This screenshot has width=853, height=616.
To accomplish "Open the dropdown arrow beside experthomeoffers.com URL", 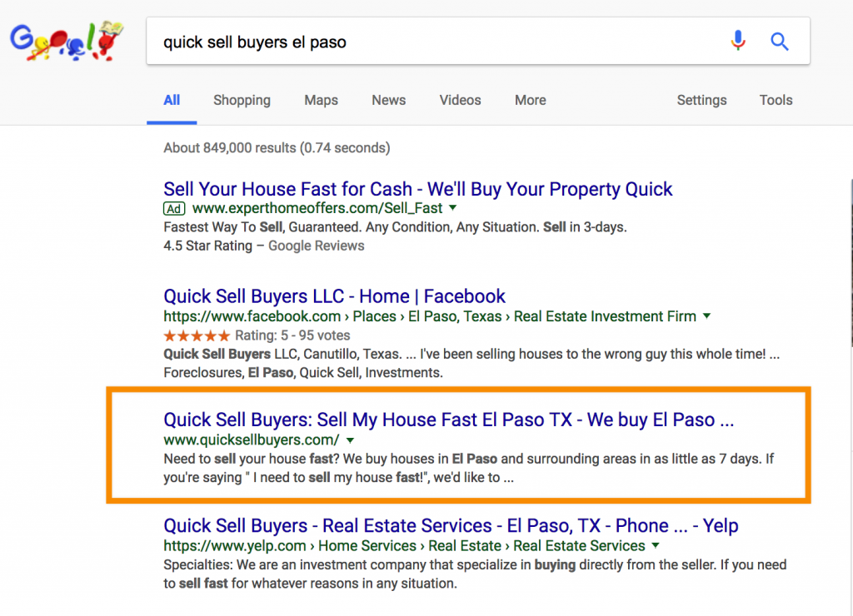I will point(452,207).
